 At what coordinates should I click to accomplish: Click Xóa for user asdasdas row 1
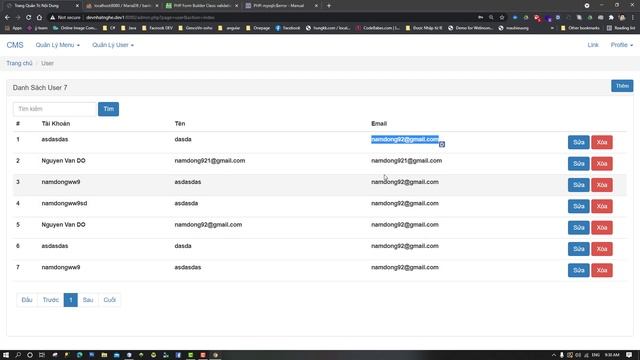click(602, 142)
